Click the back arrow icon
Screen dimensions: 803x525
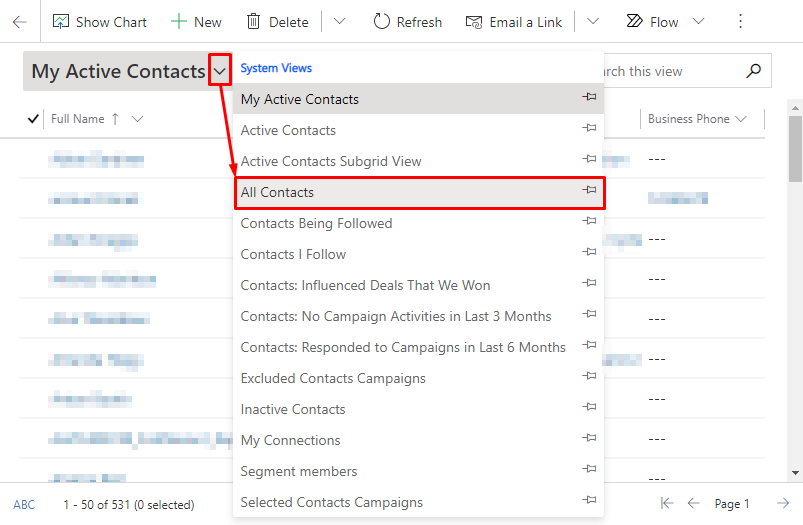19,22
